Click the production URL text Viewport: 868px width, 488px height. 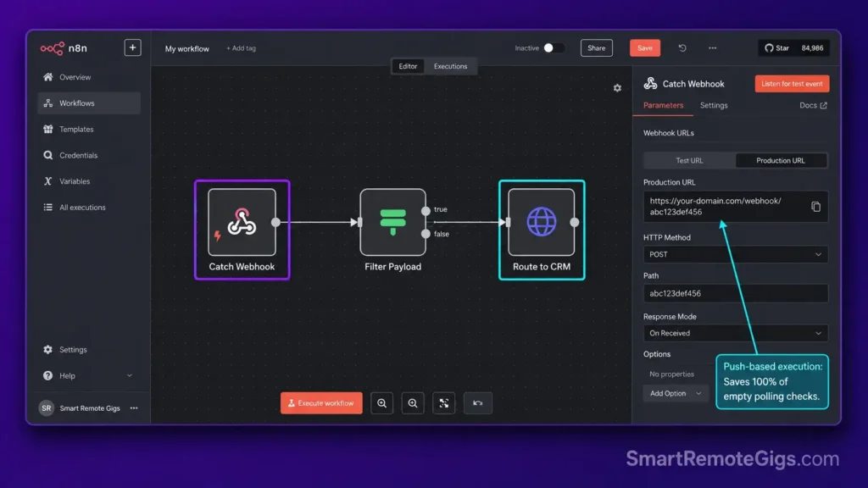[715, 207]
